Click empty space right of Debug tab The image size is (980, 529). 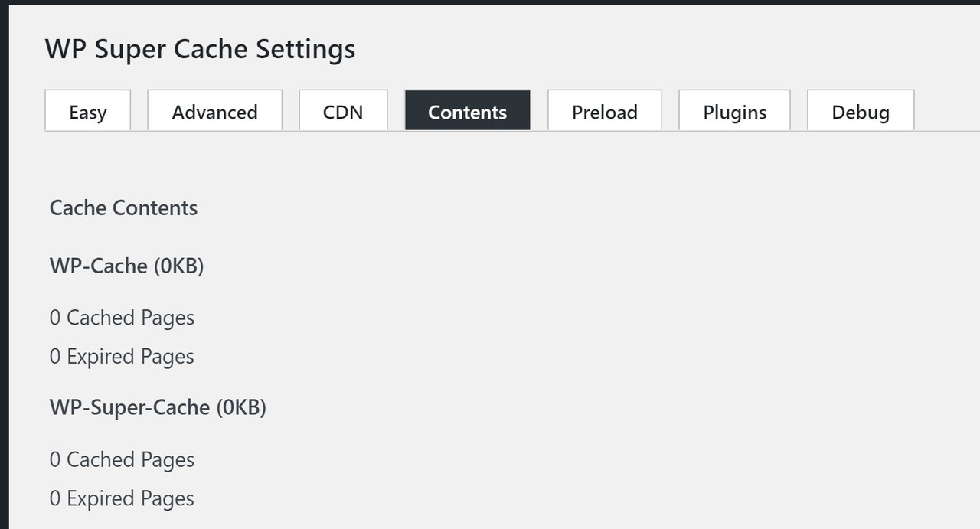point(947,111)
